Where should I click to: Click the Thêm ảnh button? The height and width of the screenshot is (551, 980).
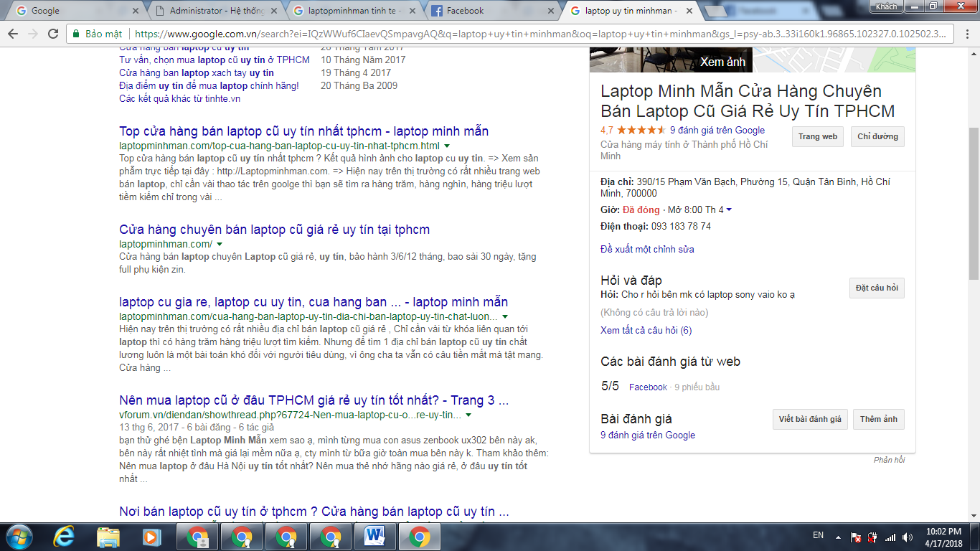point(879,419)
